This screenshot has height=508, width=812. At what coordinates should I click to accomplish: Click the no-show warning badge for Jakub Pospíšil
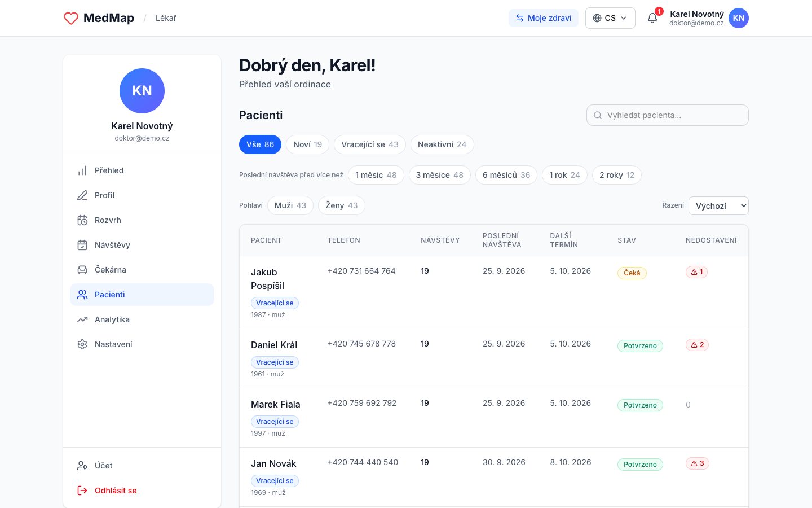pyautogui.click(x=697, y=272)
